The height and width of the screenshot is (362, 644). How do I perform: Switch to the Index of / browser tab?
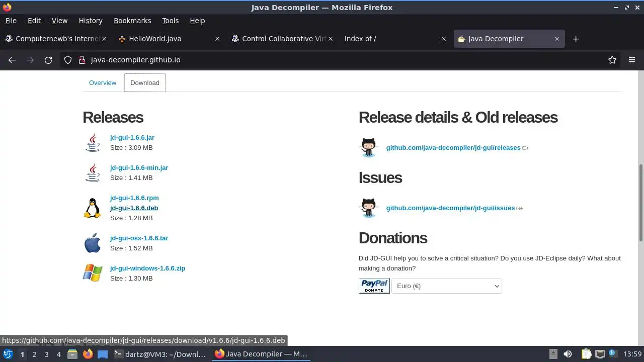coord(395,39)
